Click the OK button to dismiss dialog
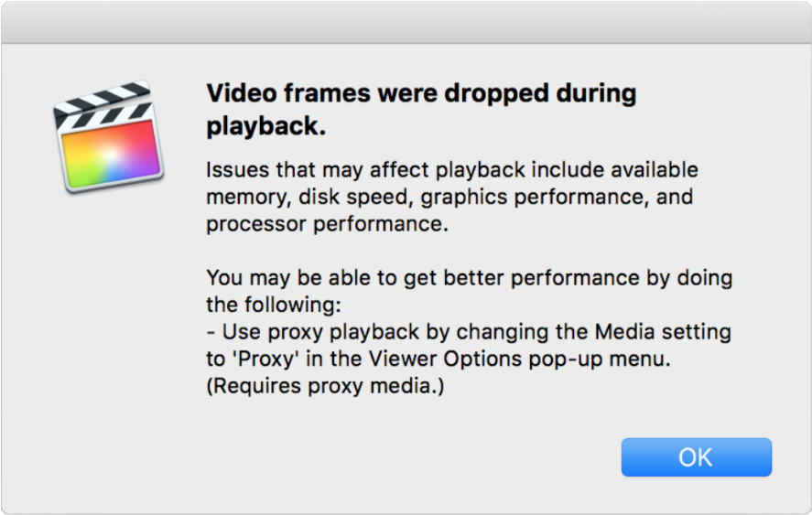The image size is (812, 515). coord(696,457)
